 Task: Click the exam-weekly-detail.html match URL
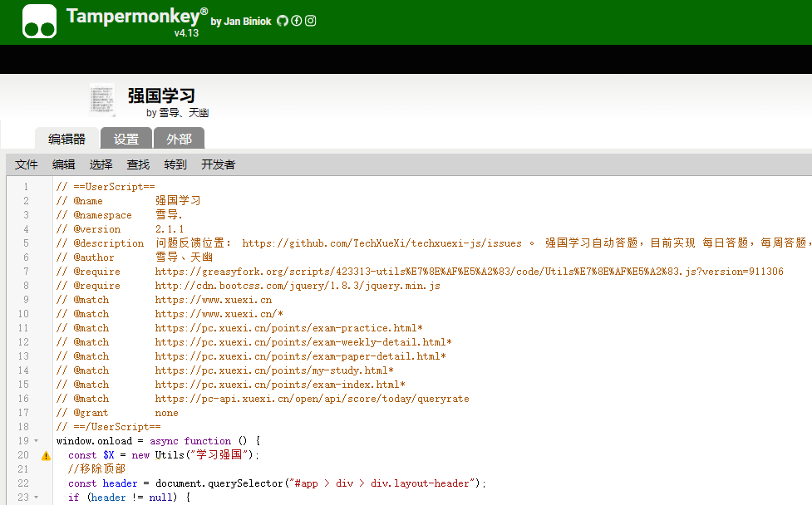pyautogui.click(x=303, y=342)
